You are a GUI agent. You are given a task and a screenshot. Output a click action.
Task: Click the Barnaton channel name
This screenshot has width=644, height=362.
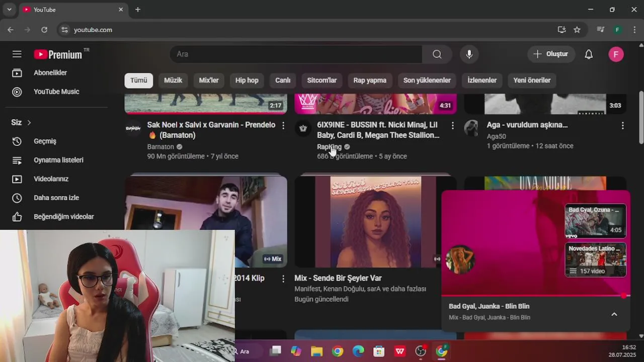[x=160, y=147]
